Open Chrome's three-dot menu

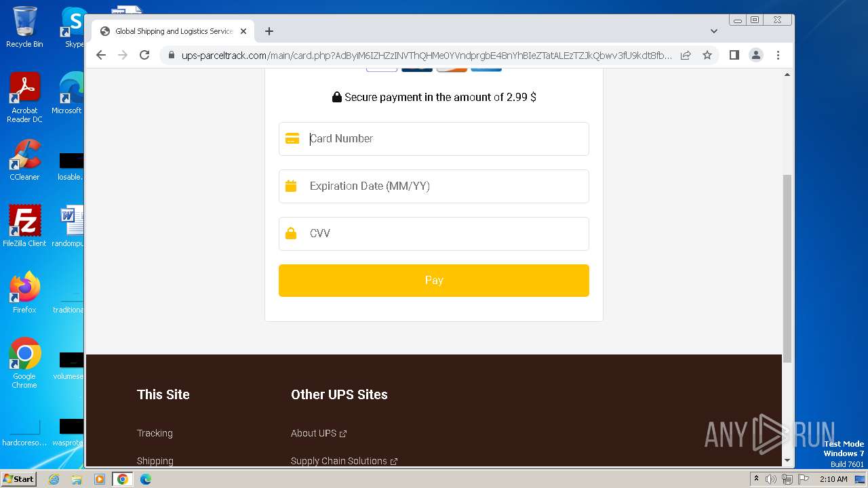tap(778, 55)
